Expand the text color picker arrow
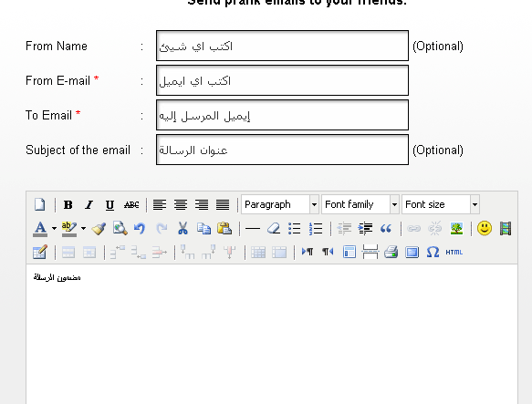 click(54, 228)
